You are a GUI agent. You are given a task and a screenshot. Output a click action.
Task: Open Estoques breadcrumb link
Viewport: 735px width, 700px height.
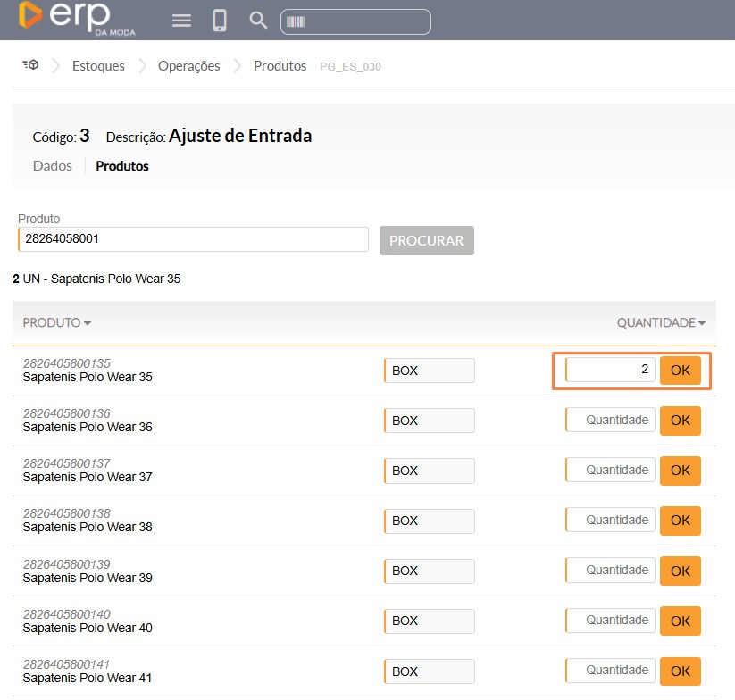tap(98, 66)
